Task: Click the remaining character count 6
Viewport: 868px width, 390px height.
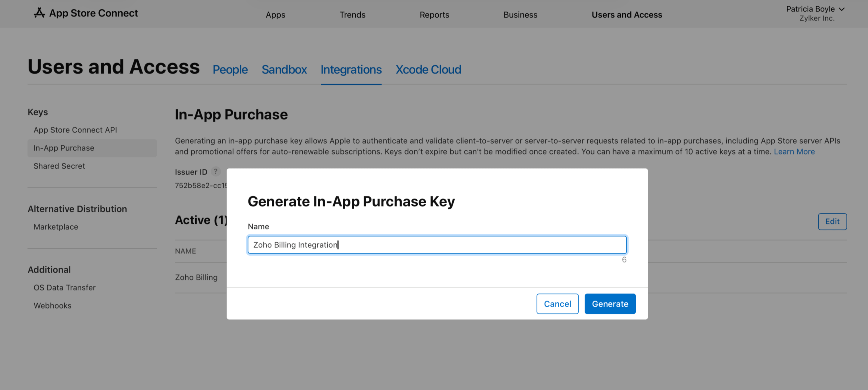Action: point(624,260)
